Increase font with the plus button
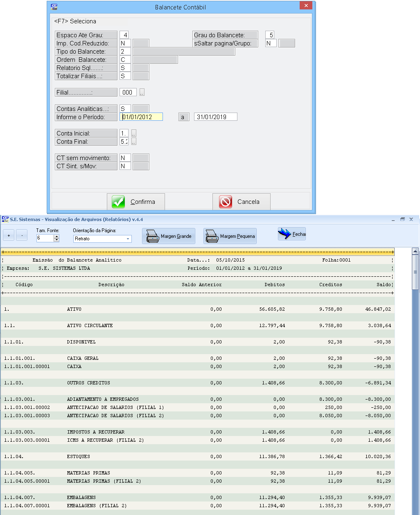420x515 pixels. [9, 235]
